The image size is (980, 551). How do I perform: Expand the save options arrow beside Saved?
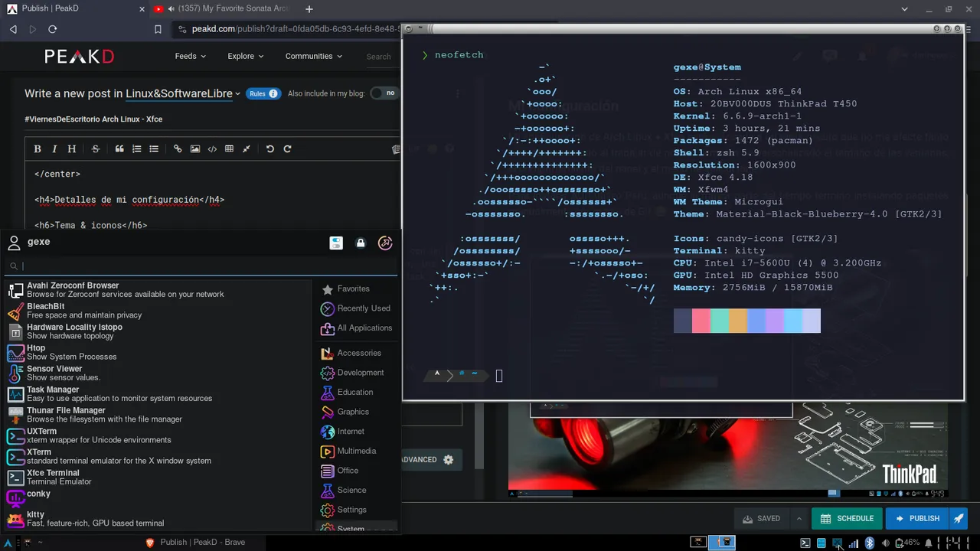[x=799, y=518]
